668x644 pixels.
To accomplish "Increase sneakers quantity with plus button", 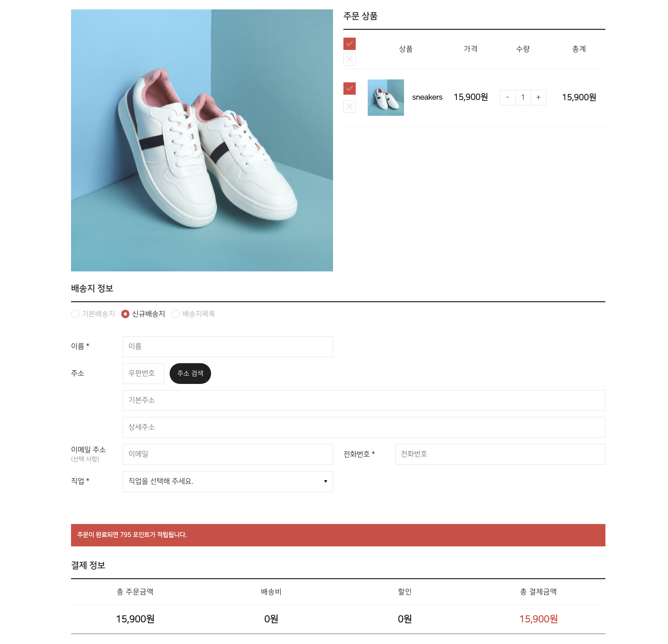I will (539, 98).
